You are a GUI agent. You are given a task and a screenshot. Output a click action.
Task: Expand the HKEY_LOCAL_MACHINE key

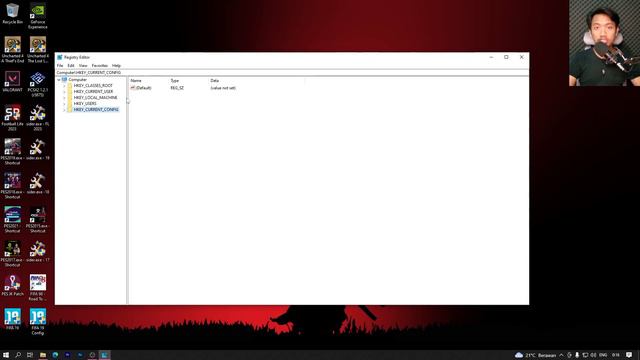(x=64, y=98)
